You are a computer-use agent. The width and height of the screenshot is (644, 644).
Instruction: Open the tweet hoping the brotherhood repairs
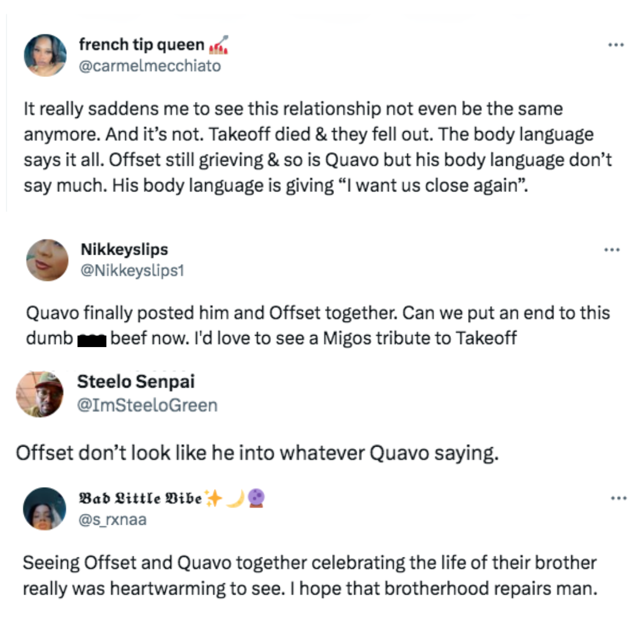click(x=309, y=575)
